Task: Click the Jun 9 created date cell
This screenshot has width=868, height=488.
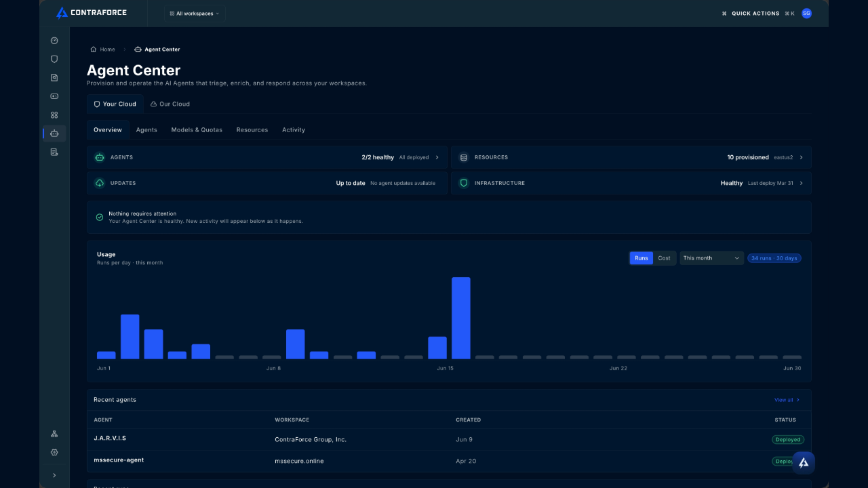Action: (x=465, y=440)
